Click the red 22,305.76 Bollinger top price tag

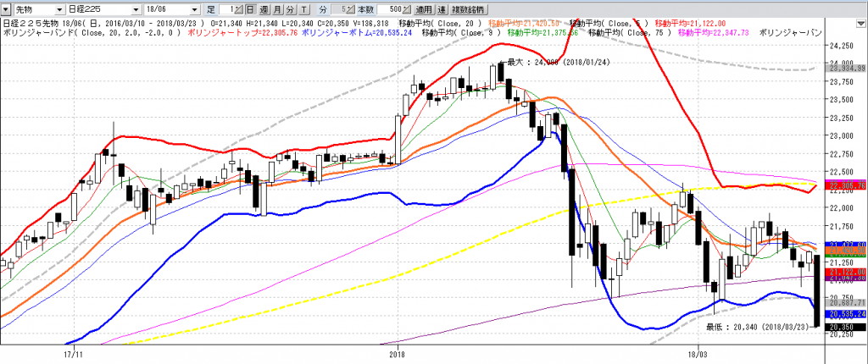point(847,185)
